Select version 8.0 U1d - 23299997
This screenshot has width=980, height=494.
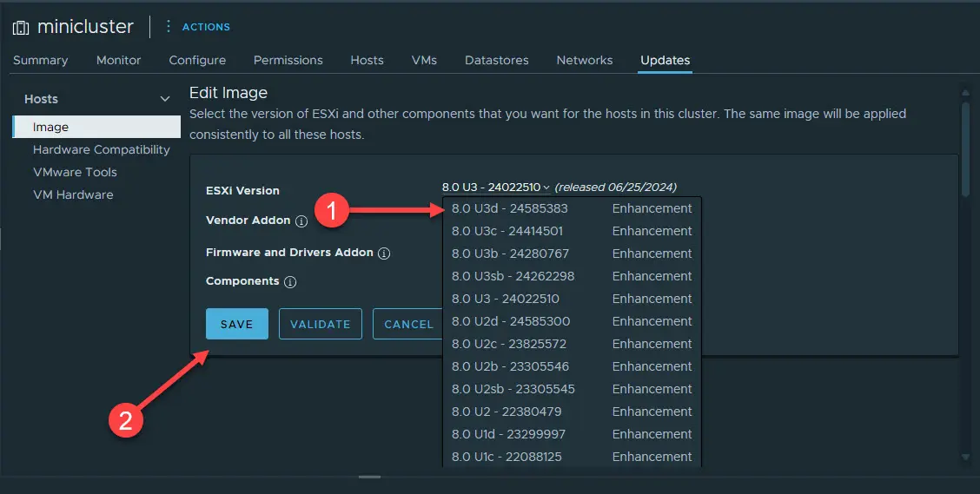point(572,434)
